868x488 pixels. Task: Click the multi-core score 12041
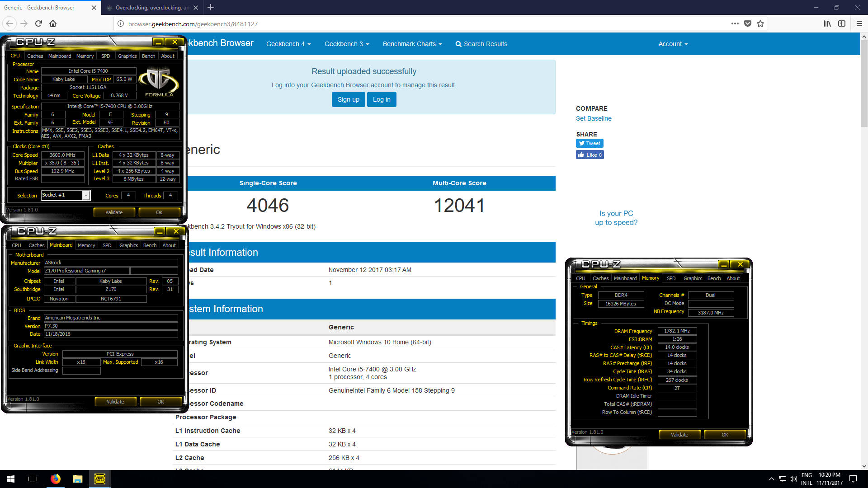coord(459,206)
